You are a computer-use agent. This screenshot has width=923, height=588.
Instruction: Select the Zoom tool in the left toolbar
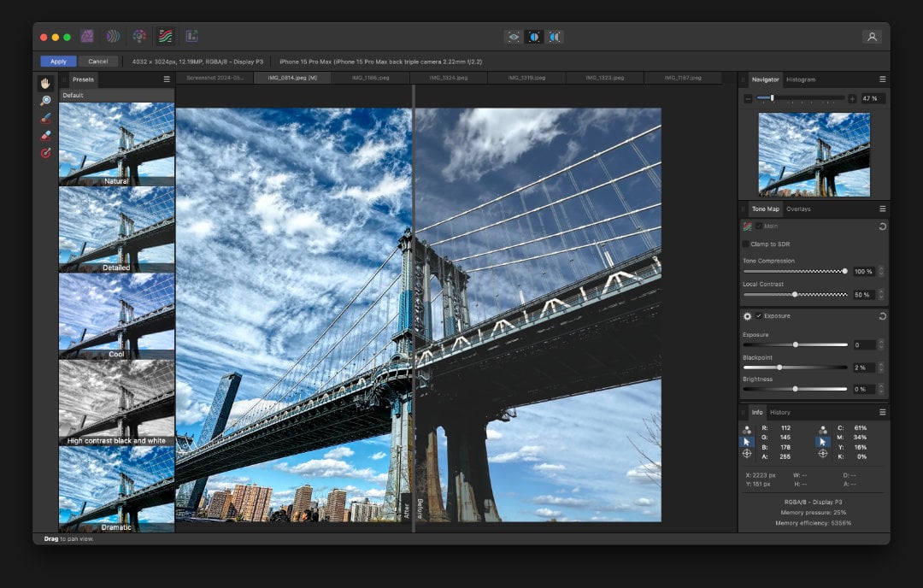point(44,100)
